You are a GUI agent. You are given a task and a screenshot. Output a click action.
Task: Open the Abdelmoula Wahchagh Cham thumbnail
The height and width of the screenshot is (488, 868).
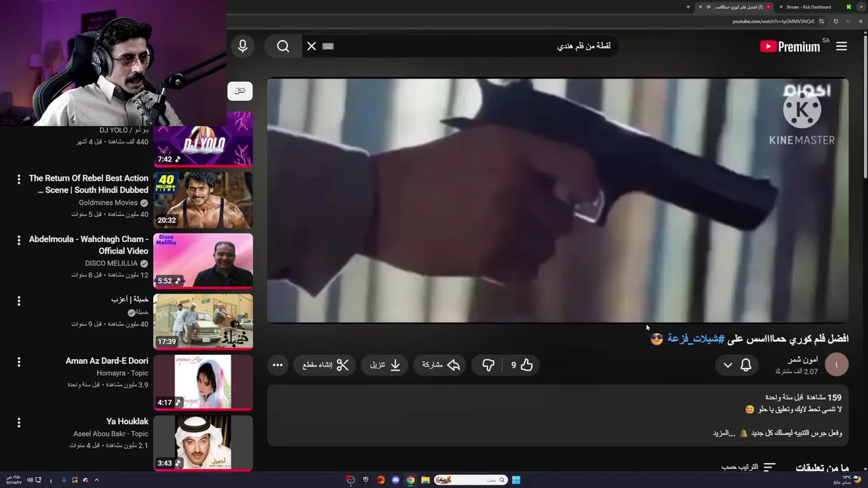[x=203, y=261]
